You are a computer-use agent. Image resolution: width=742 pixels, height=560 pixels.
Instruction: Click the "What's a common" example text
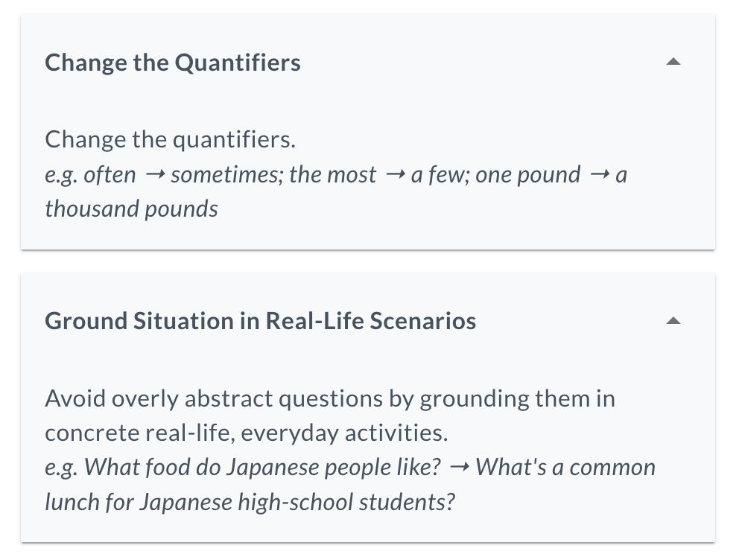click(565, 468)
